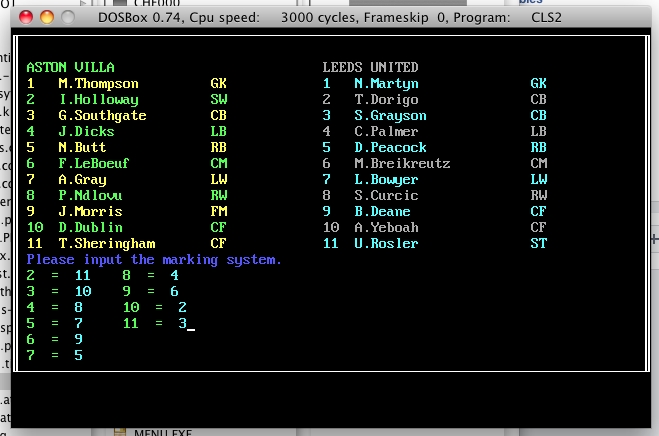Viewport: 659px width, 436px height.
Task: Click the 'Please input the marking system.' prompt
Action: [x=154, y=260]
